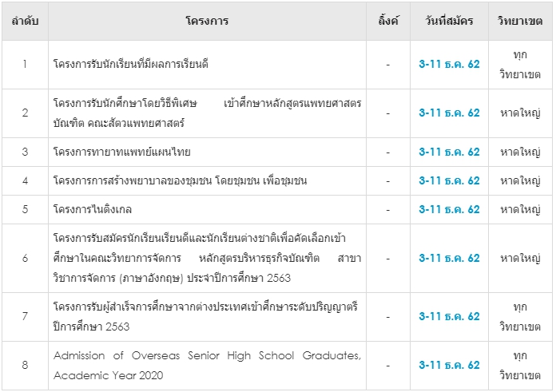Select the วันที่สมัคร column header

[x=449, y=22]
